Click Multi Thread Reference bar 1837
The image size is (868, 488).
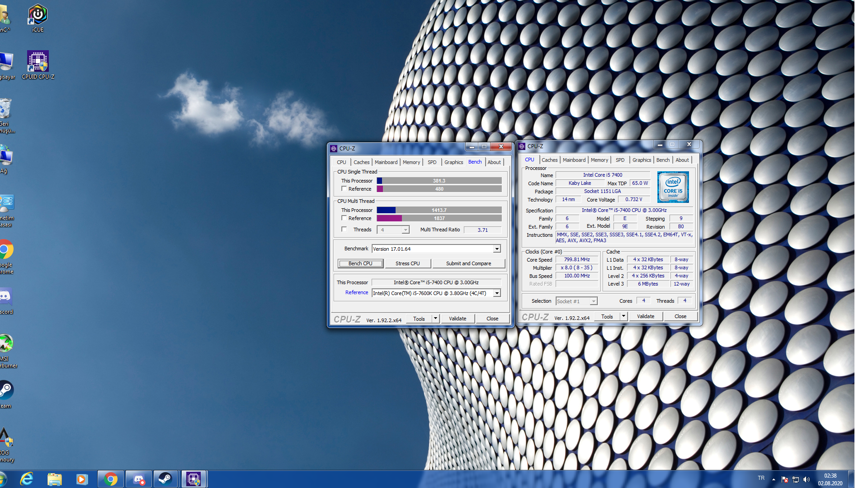pyautogui.click(x=439, y=218)
